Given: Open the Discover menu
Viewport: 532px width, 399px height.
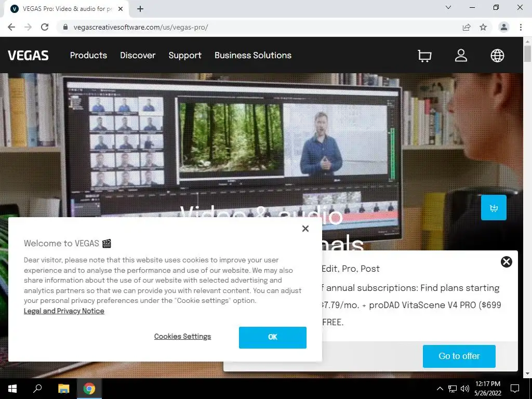Looking at the screenshot, I should pyautogui.click(x=138, y=55).
